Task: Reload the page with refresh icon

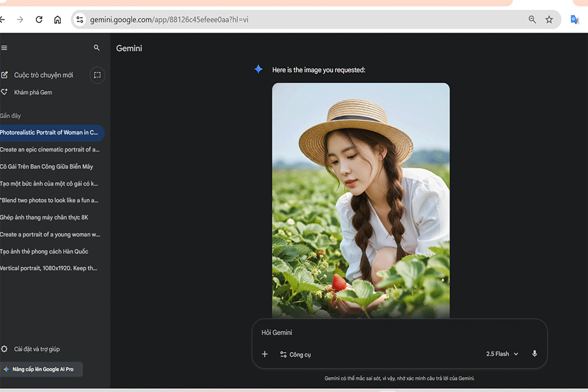Action: point(39,20)
